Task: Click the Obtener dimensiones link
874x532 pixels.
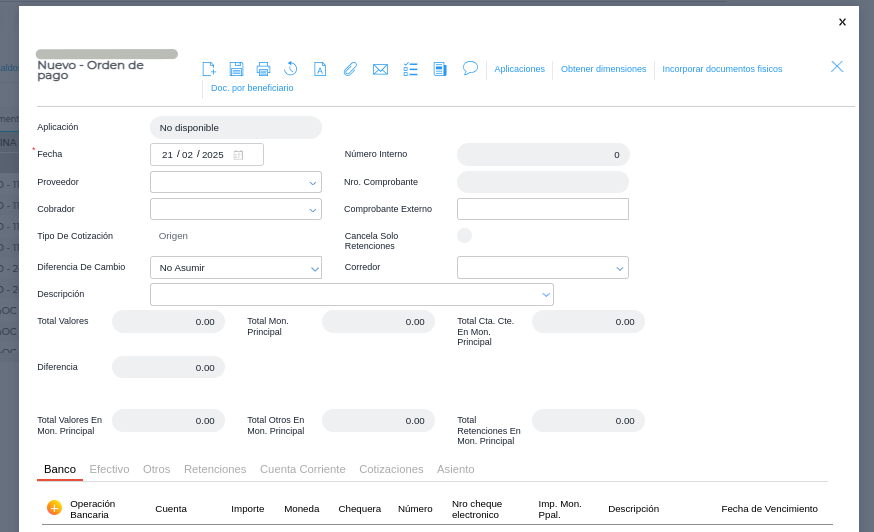Action: coord(603,69)
